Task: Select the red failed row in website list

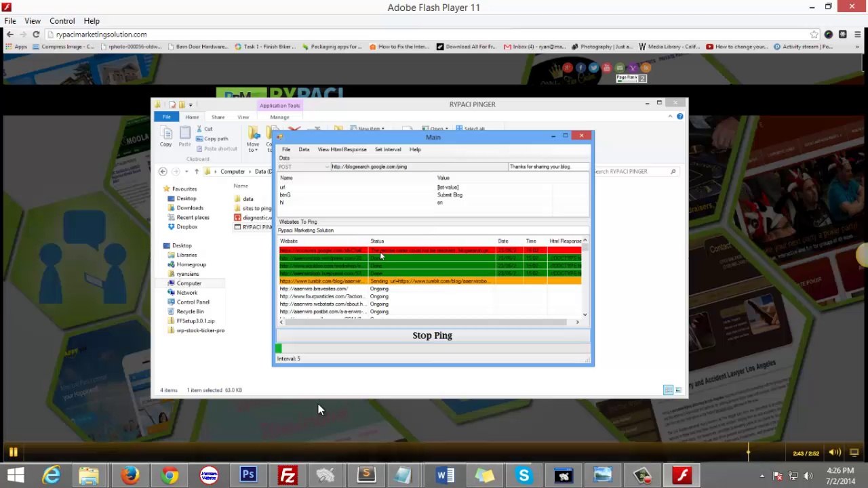Action: [430, 251]
